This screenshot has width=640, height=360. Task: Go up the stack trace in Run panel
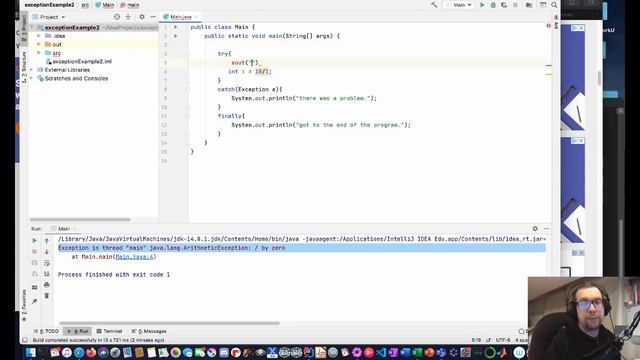pyautogui.click(x=47, y=241)
